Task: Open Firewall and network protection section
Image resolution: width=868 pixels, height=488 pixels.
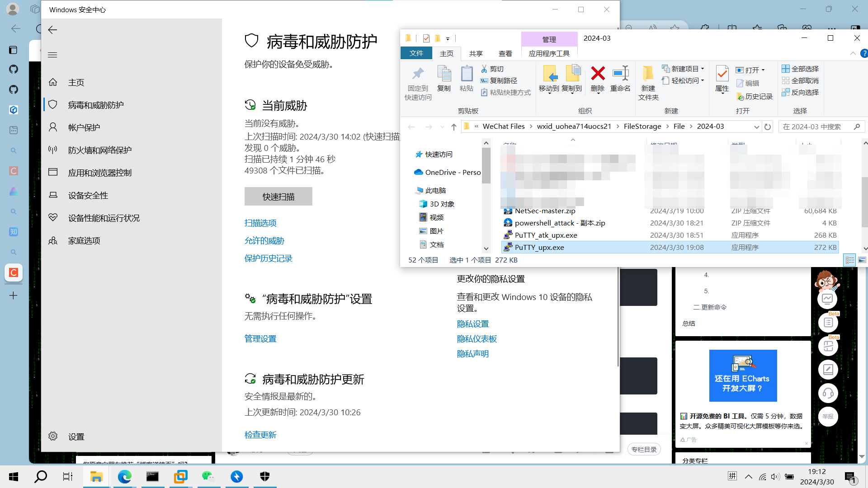Action: (100, 150)
